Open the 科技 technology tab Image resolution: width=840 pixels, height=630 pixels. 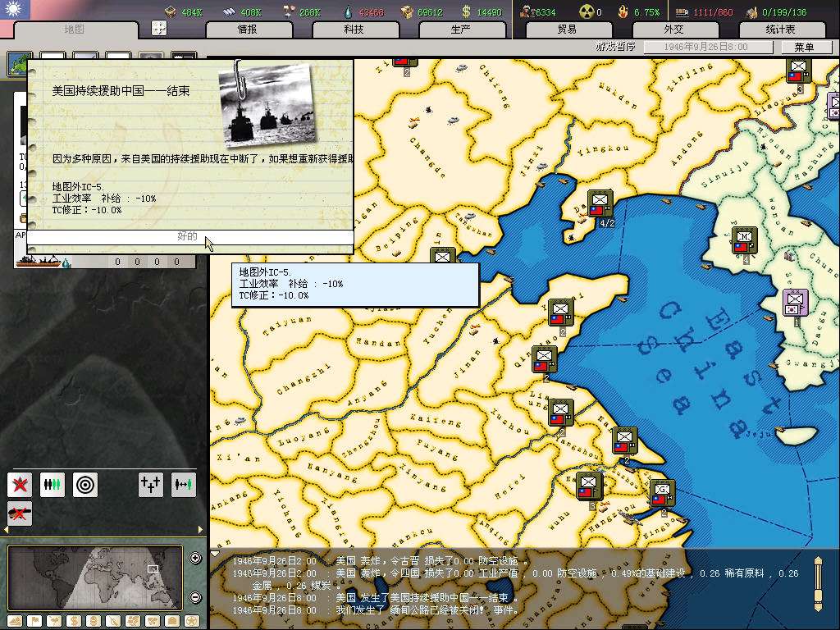tap(354, 30)
